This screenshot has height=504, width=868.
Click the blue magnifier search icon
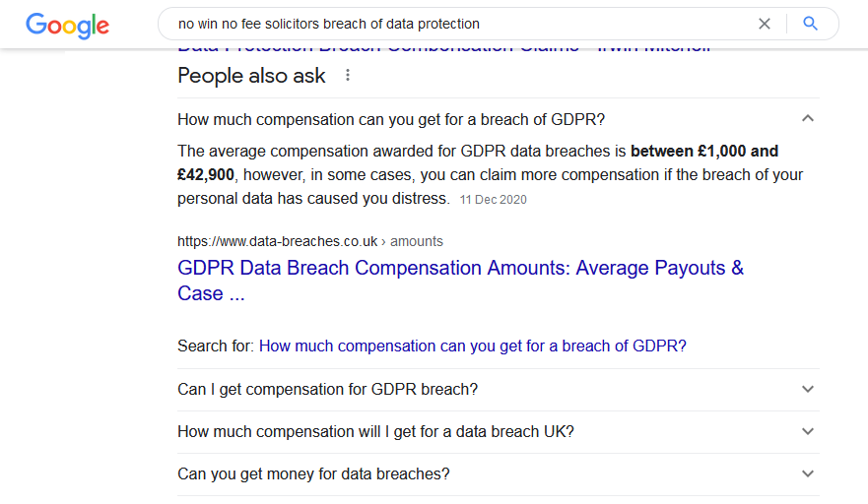tap(810, 24)
